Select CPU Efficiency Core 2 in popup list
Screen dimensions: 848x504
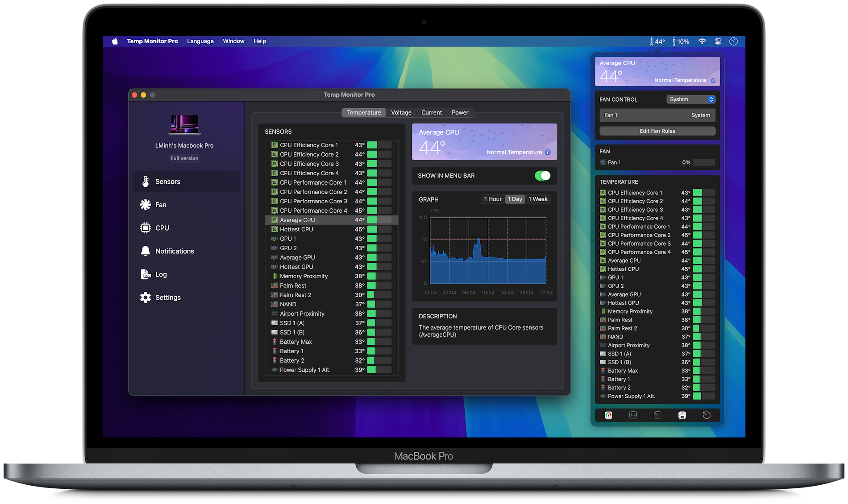(657, 201)
